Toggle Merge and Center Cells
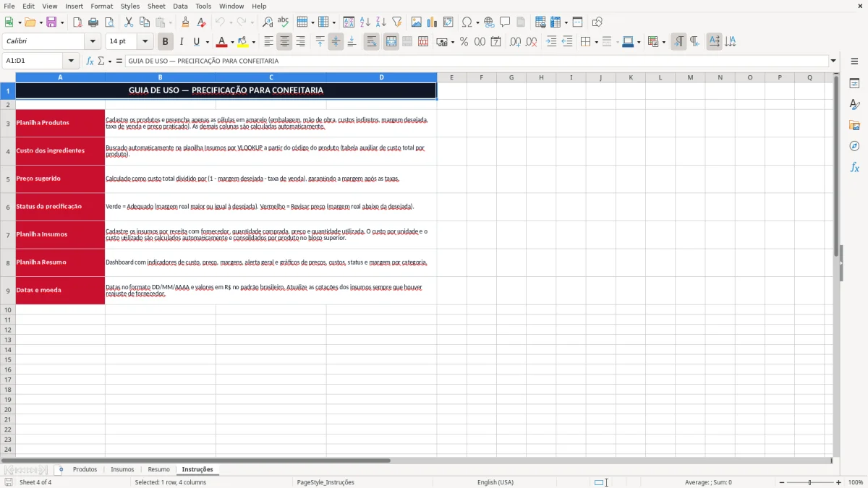This screenshot has width=868, height=488. click(x=391, y=42)
